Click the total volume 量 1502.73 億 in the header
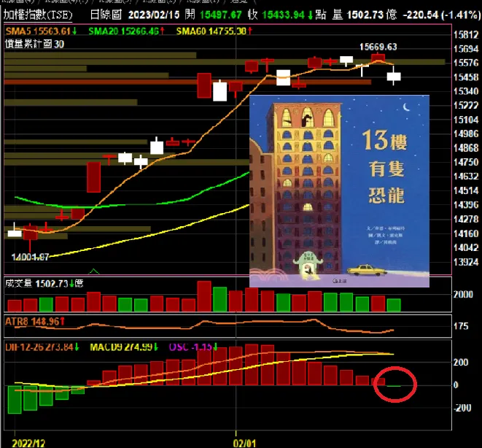This screenshot has height=448, width=482. click(x=365, y=15)
